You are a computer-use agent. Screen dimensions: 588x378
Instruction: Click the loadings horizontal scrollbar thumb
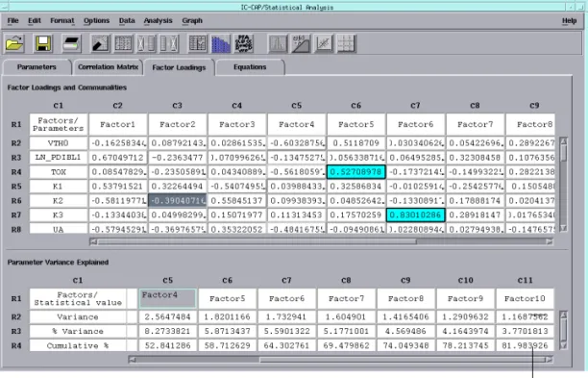[x=257, y=241]
